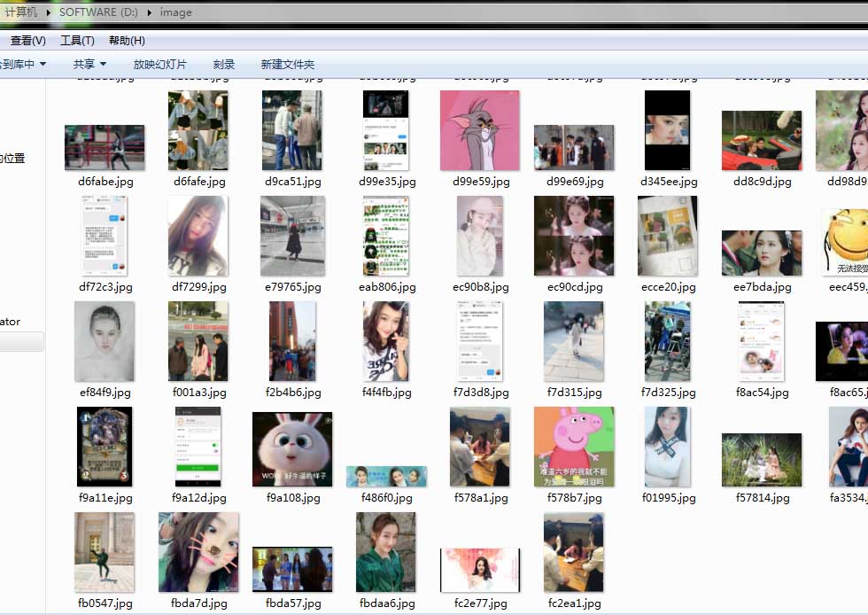Select the Peppa Pig image f578b7.jpg
This screenshot has height=615, width=868.
[574, 447]
